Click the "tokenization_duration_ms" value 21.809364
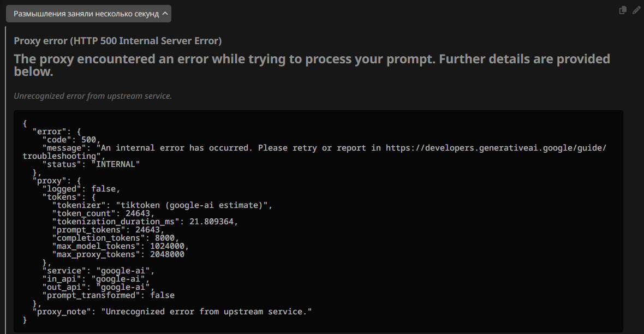Screen dimensions: 644x334 (212, 222)
